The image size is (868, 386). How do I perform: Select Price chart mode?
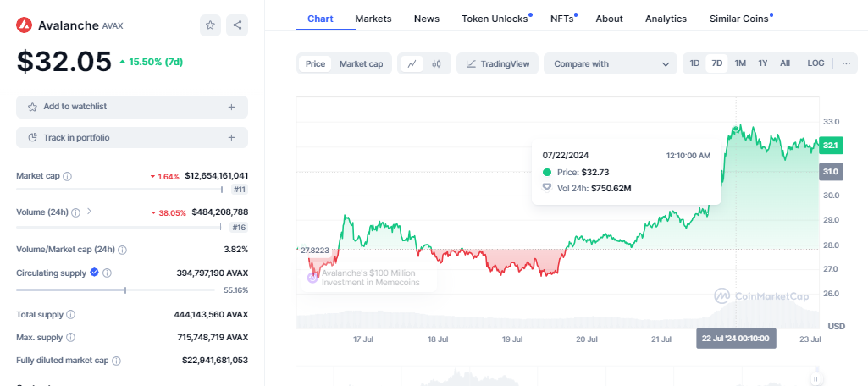(316, 63)
